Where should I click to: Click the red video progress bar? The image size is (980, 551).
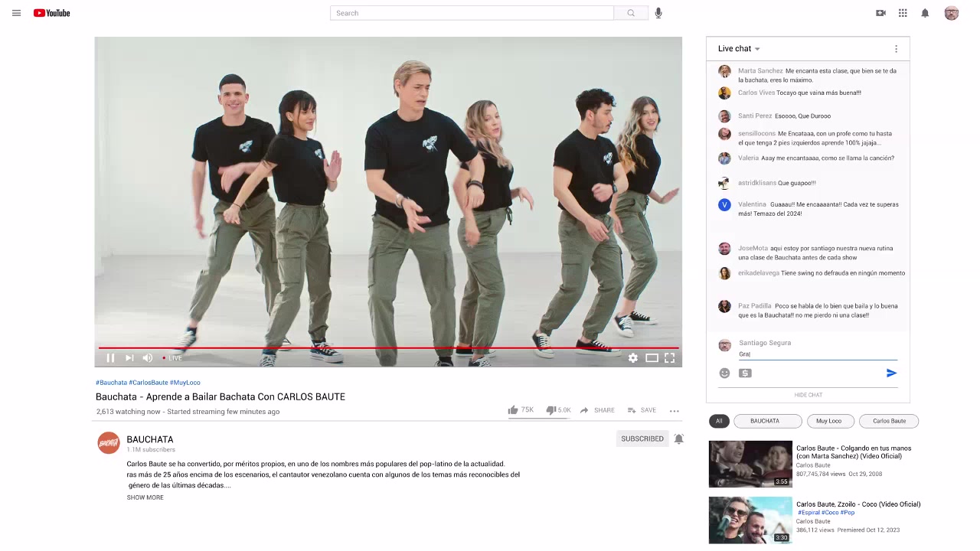[x=388, y=347]
